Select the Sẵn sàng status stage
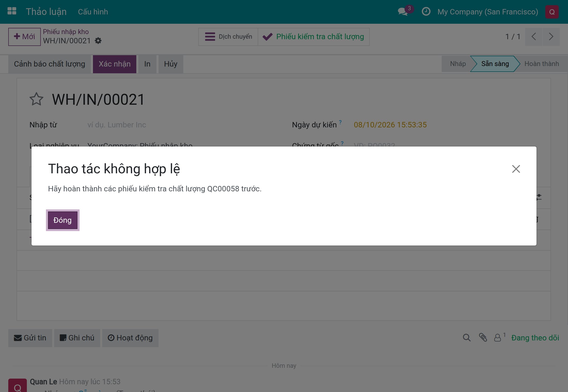This screenshot has width=568, height=392. (495, 64)
